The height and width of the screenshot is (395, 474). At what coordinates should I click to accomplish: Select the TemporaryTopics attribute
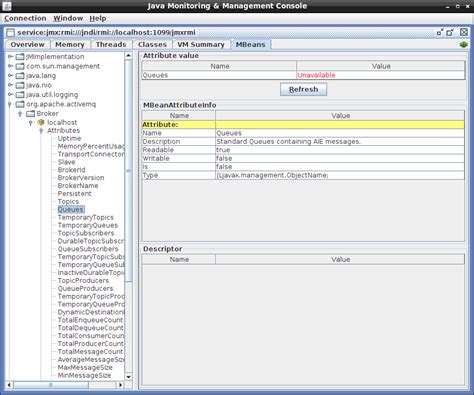pos(86,217)
